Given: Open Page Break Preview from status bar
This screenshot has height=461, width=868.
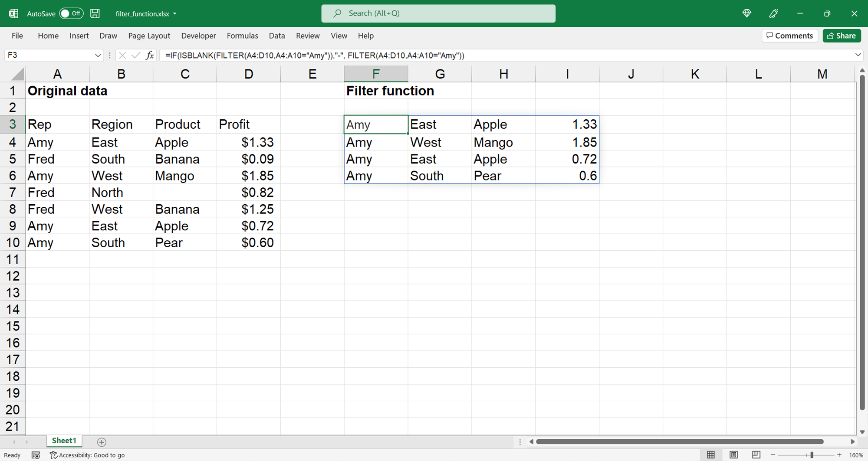Looking at the screenshot, I should 756,454.
